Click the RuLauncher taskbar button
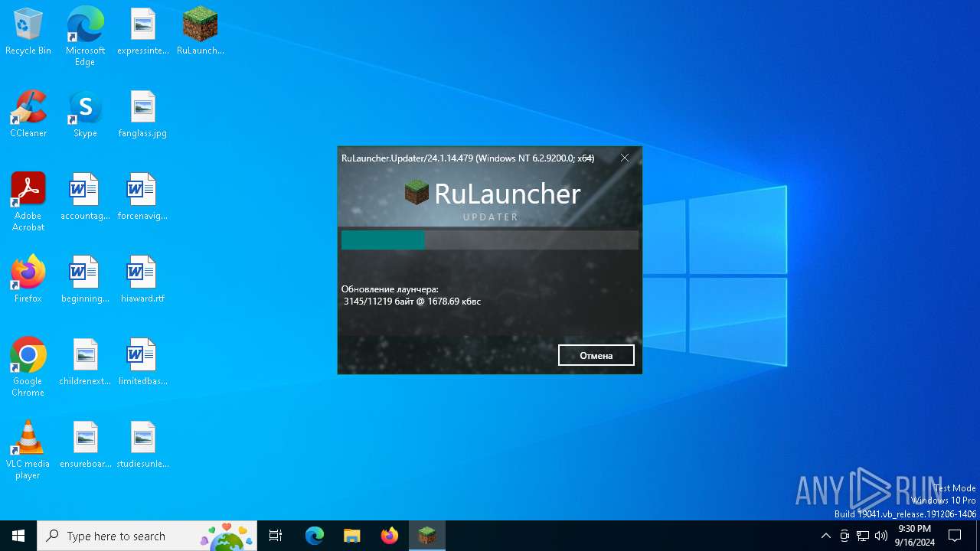Image resolution: width=980 pixels, height=551 pixels. click(x=427, y=536)
